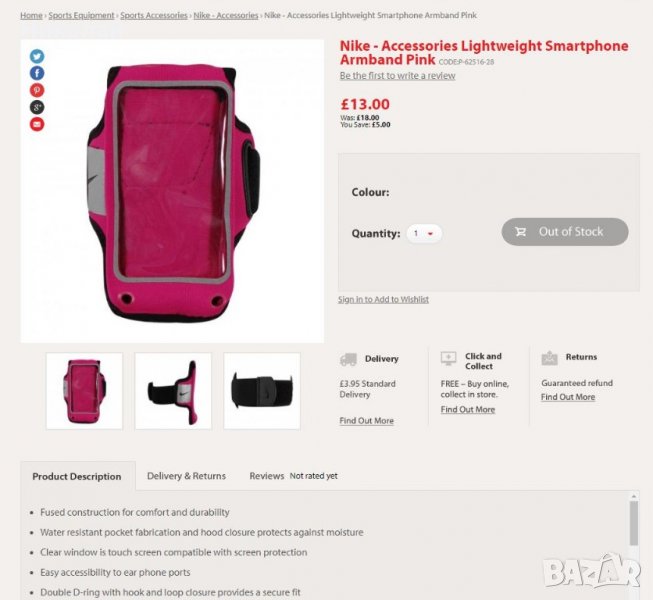Click the Click and Collect monitor icon
The height and width of the screenshot is (600, 653).
coord(449,359)
